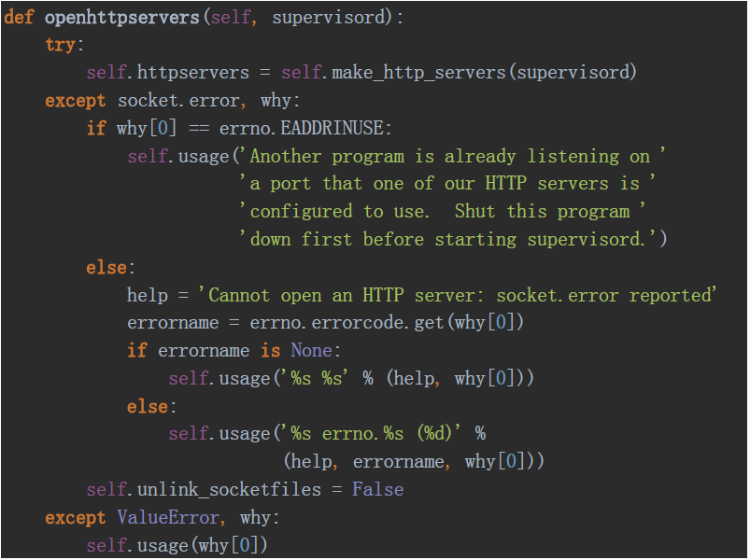Image resolution: width=750 pixels, height=560 pixels.
Task: Click the False value
Action: [x=378, y=489]
